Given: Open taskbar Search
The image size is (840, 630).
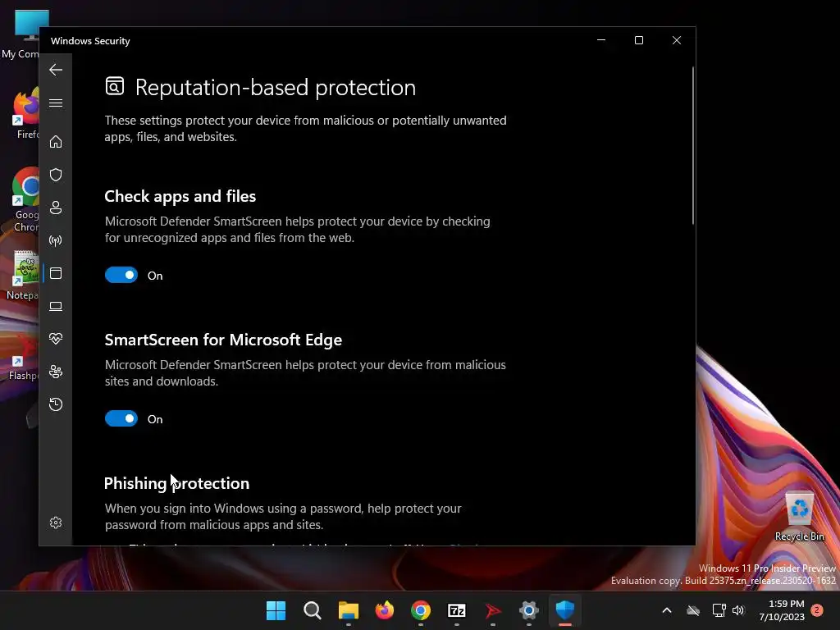Looking at the screenshot, I should (313, 610).
